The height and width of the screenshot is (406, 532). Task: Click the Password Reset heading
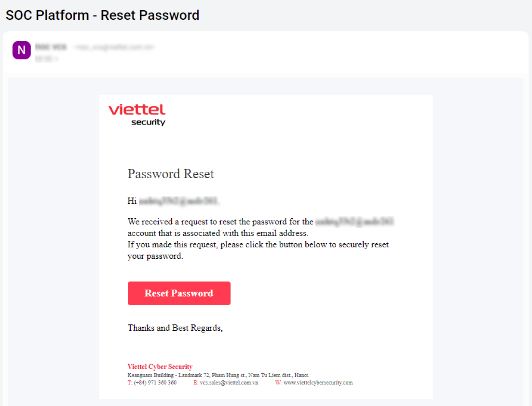tap(171, 174)
